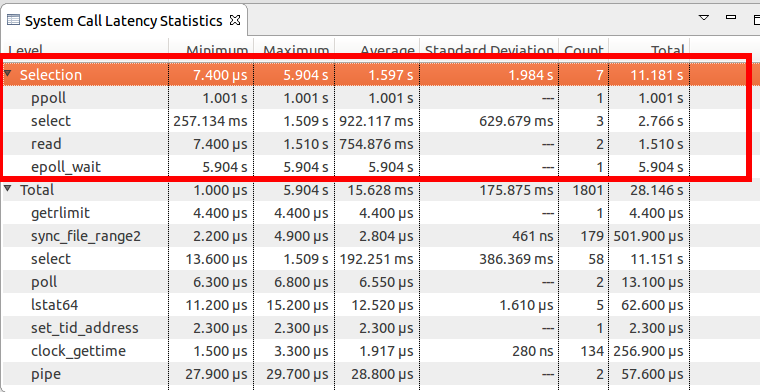This screenshot has height=392, width=760.
Task: Click the 386.369 ms standard deviation cell
Action: click(x=516, y=259)
